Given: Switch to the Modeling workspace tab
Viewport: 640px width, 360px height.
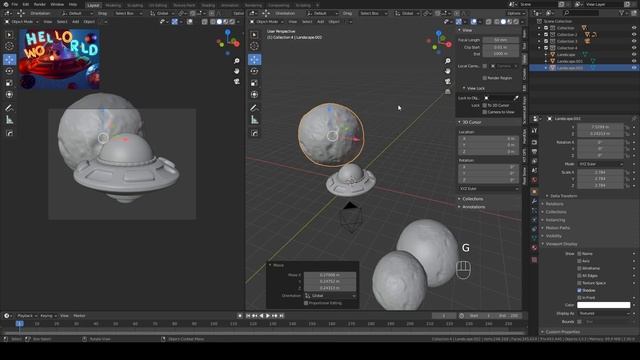Looking at the screenshot, I should pos(113,5).
